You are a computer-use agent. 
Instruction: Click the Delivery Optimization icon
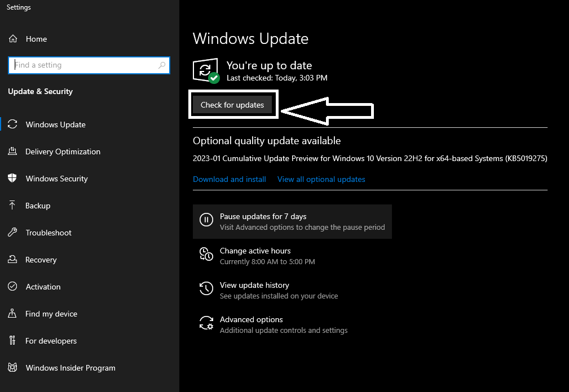12,152
